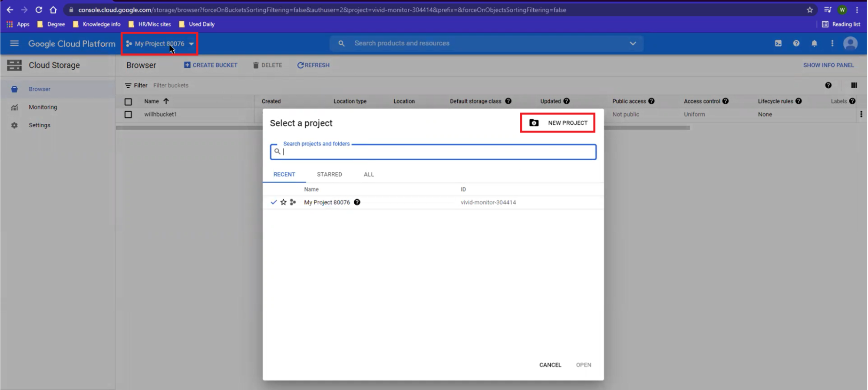Click the browser forward arrow
Image resolution: width=868 pixels, height=390 pixels.
pyautogui.click(x=24, y=10)
